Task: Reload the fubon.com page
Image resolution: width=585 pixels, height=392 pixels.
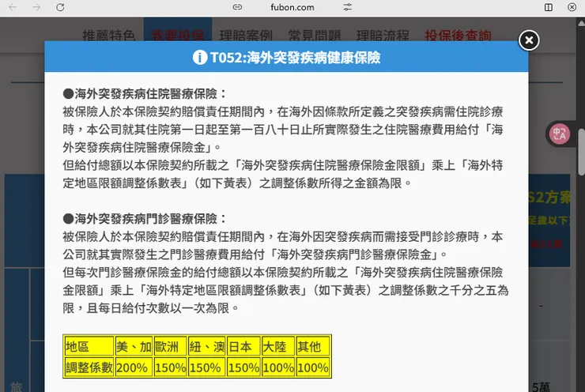Action: [x=60, y=7]
